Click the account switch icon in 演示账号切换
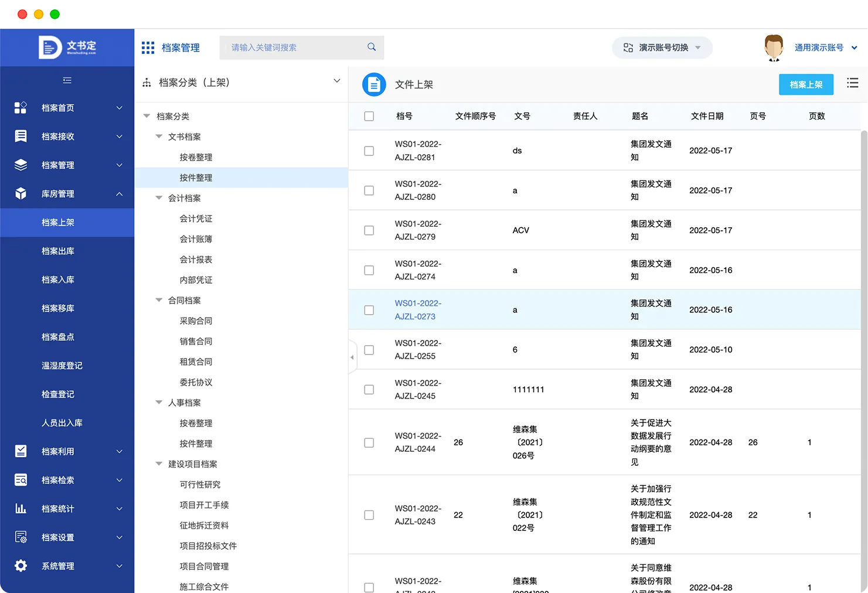868x593 pixels. [x=628, y=47]
